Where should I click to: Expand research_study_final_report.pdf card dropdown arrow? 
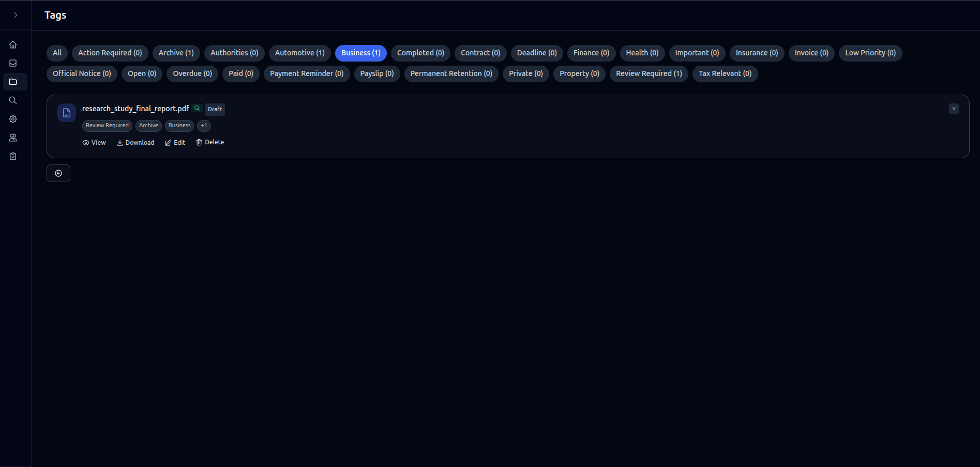point(954,109)
